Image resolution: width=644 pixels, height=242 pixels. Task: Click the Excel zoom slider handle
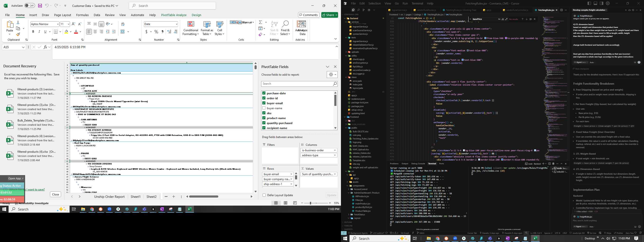click(310, 203)
